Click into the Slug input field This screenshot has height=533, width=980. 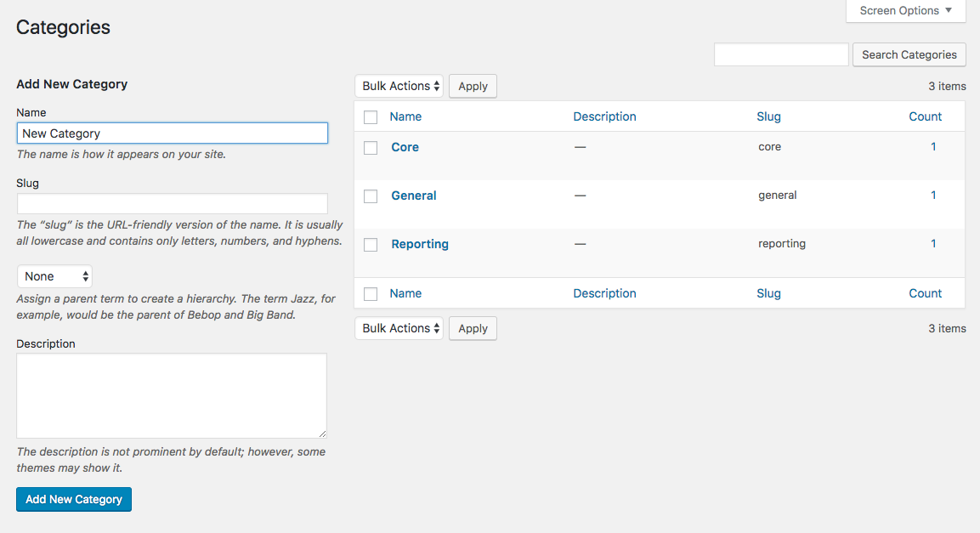tap(172, 204)
